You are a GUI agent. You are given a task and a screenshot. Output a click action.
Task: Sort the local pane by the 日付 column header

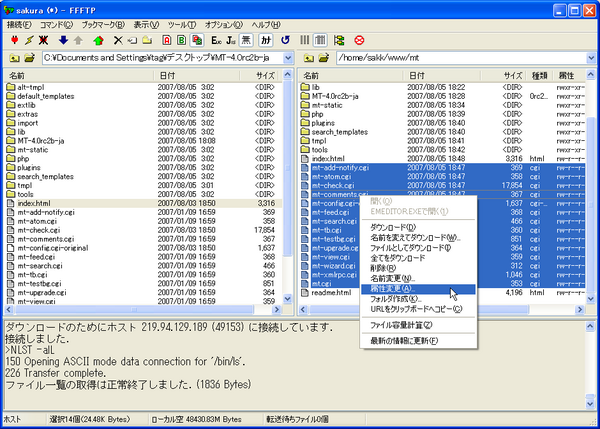coord(197,75)
